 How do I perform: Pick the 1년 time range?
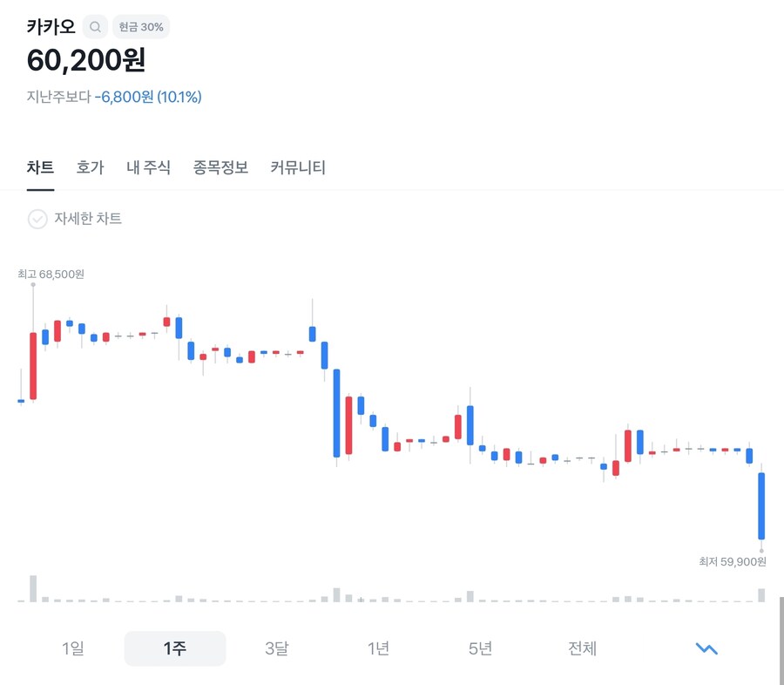click(x=378, y=648)
